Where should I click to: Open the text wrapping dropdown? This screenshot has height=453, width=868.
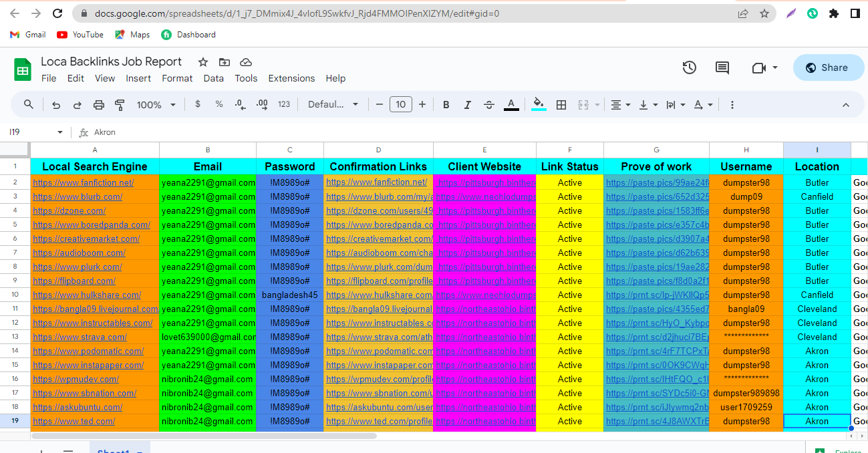(x=676, y=105)
